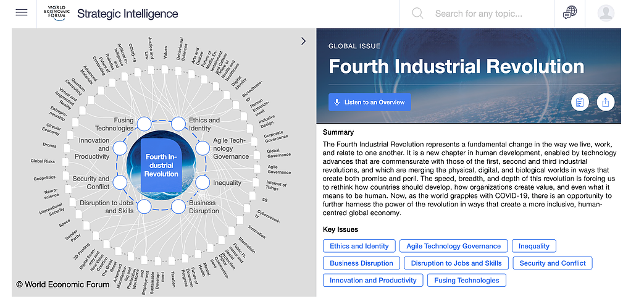
Task: Click the Space topic in outer ring
Action: 64,223
